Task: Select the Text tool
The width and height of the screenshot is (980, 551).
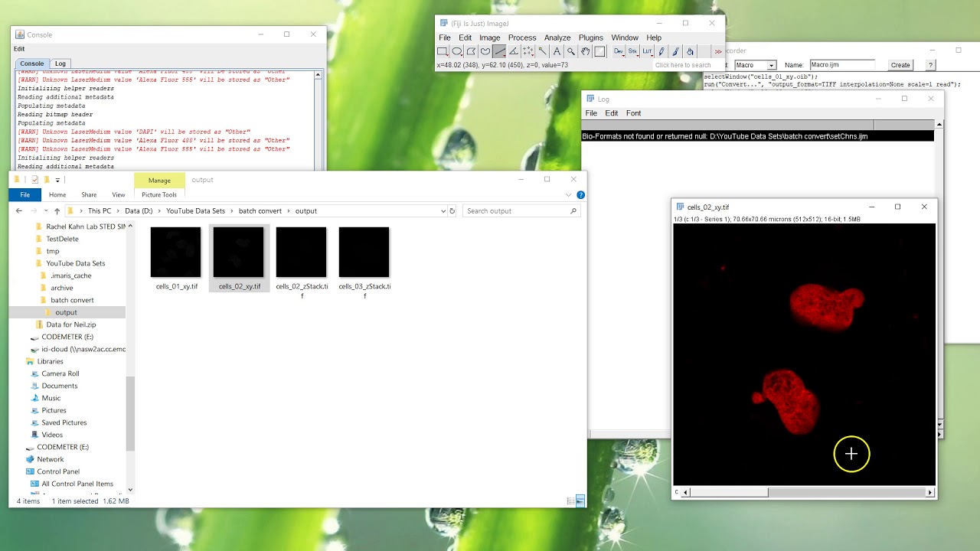Action: 557,51
